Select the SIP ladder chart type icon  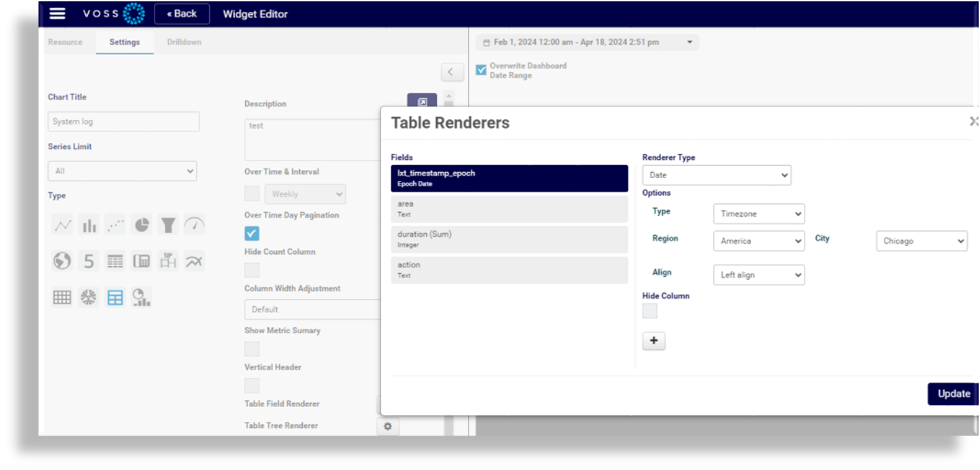point(168,261)
